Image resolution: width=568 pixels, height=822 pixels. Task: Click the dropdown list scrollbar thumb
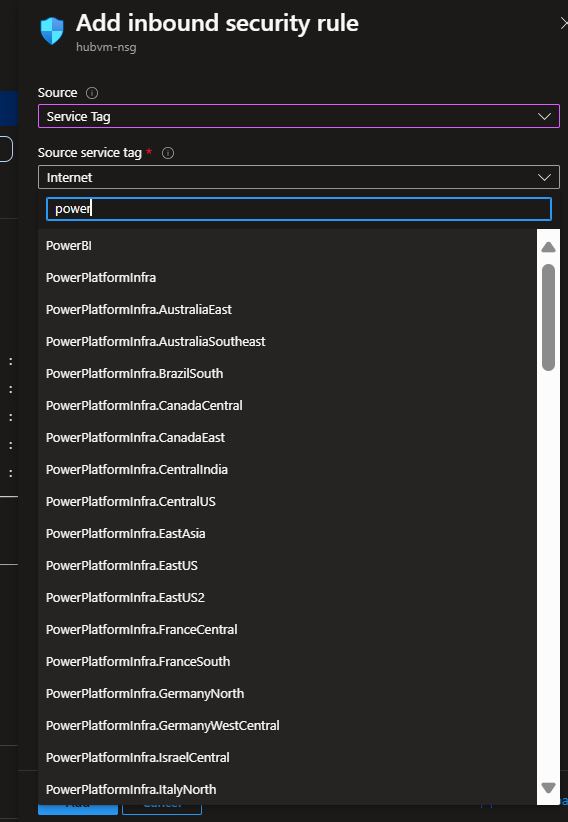pos(549,318)
